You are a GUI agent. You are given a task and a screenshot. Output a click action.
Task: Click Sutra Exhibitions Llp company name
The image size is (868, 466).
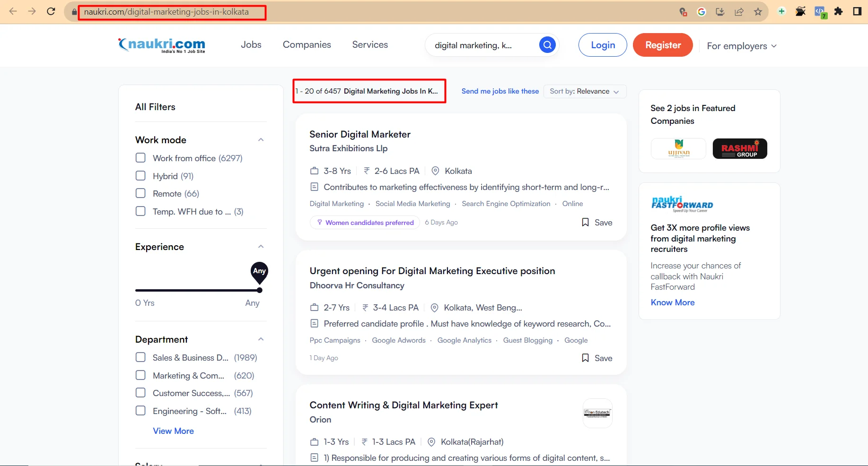tap(348, 148)
